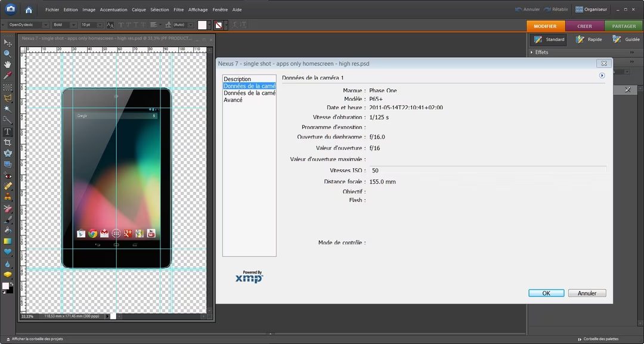Click the Home icon in title bar

(x=29, y=10)
